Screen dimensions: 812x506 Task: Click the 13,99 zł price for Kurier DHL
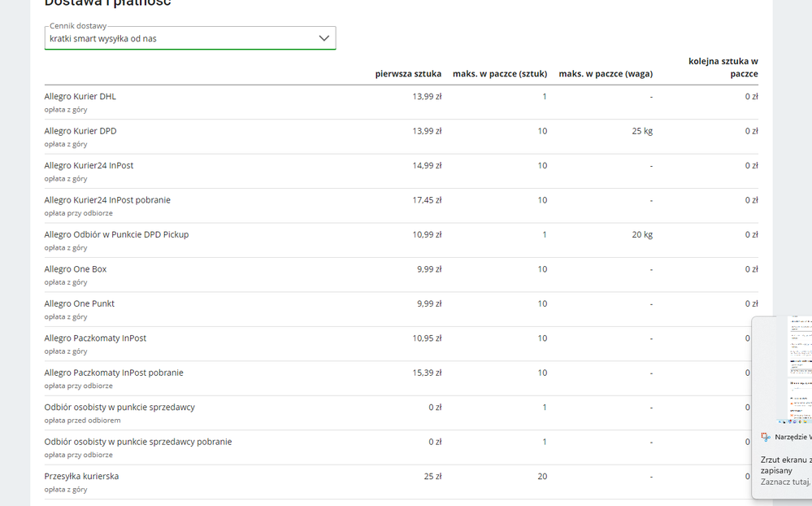click(427, 97)
